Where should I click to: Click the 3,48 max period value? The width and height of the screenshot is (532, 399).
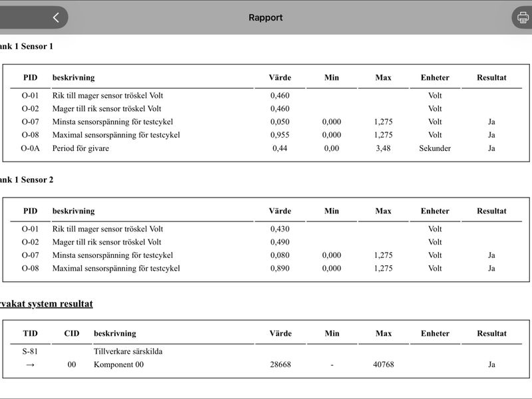click(384, 148)
